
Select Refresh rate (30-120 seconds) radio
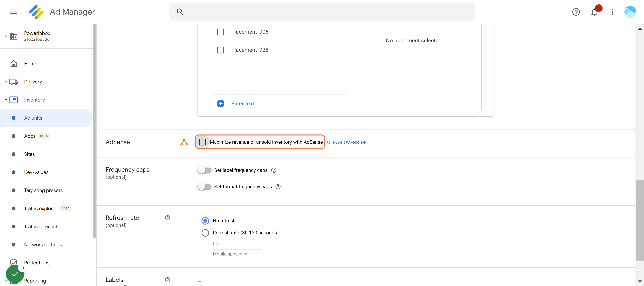[x=205, y=233]
